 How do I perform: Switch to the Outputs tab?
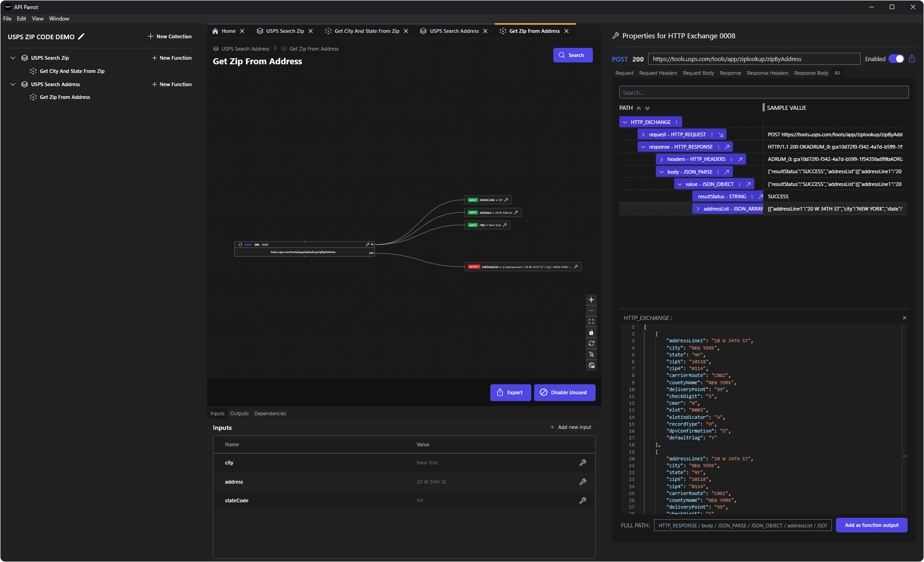click(239, 413)
